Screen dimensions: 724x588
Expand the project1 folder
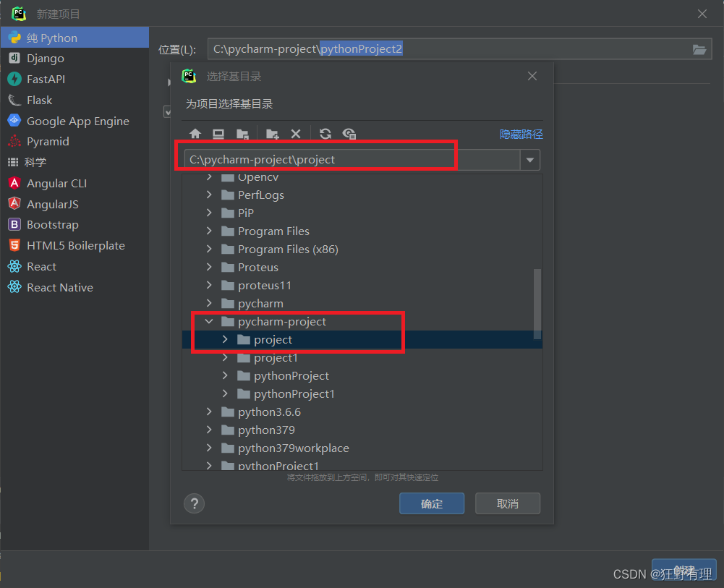(225, 358)
